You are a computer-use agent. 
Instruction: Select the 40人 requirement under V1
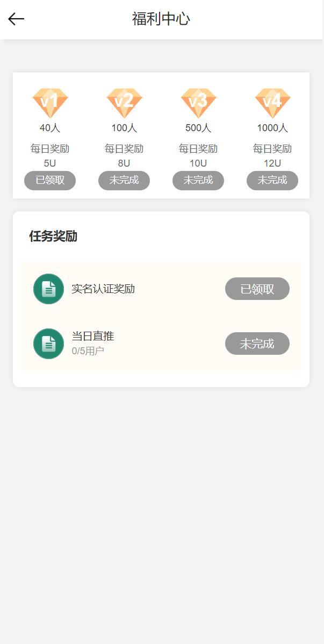click(50, 128)
